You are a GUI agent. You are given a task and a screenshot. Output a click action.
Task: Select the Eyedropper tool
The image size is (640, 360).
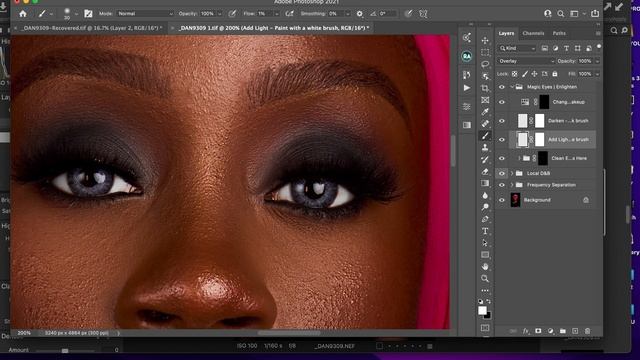pyautogui.click(x=485, y=112)
